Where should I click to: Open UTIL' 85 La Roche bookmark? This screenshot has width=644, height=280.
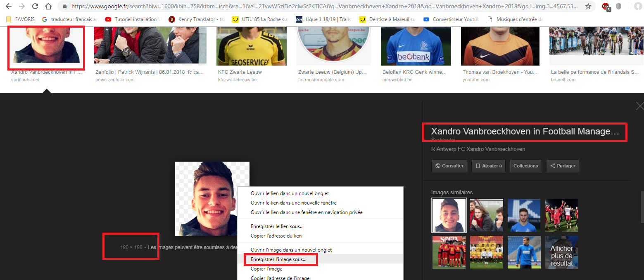(260, 19)
